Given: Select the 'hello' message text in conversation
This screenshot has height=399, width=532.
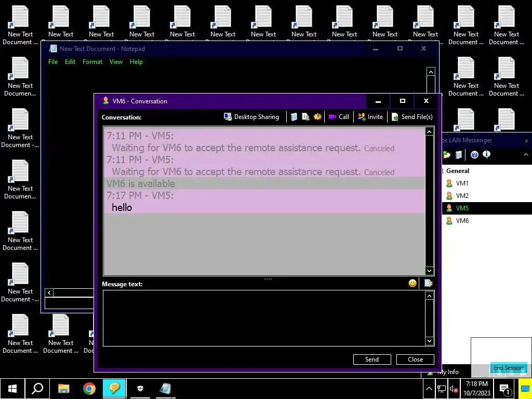Looking at the screenshot, I should 122,207.
